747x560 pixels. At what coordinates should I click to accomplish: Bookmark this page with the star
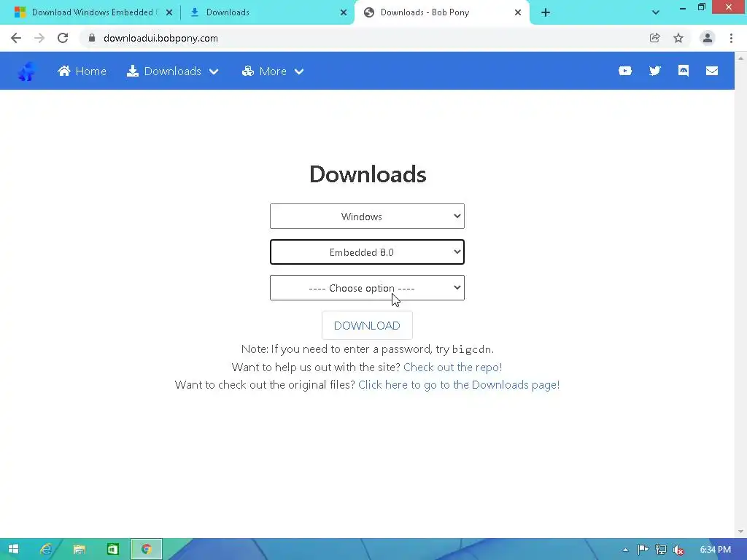click(678, 38)
